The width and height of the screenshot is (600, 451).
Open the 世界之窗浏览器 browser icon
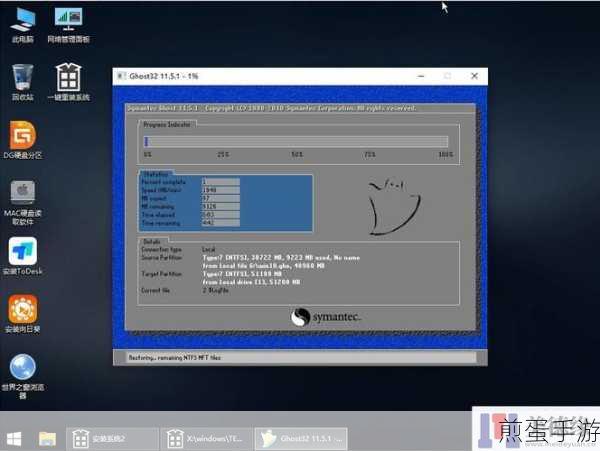coord(23,377)
